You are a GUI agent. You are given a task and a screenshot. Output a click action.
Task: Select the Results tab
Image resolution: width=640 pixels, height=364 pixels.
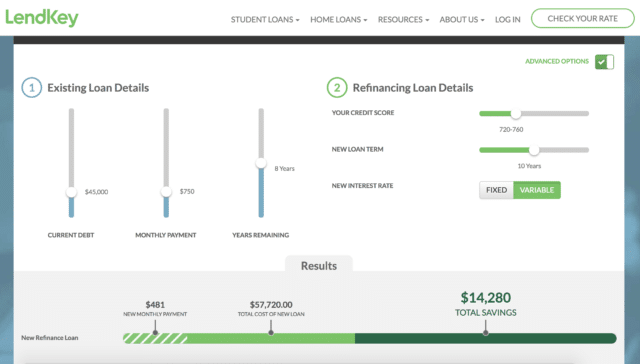tap(319, 265)
